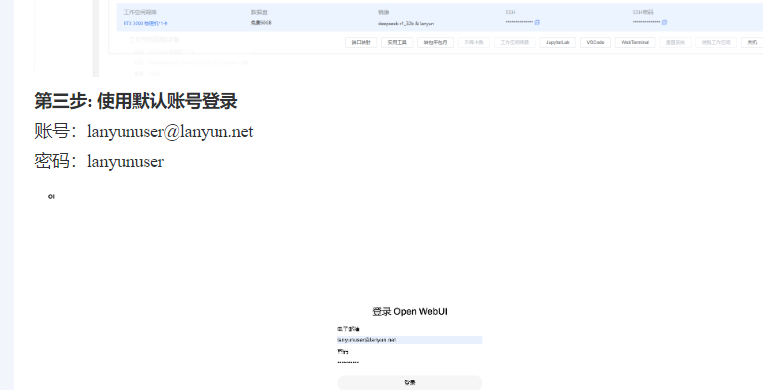The width and height of the screenshot is (763, 390).
Task: Click the disabled button right of WebTerminal
Action: pos(675,42)
